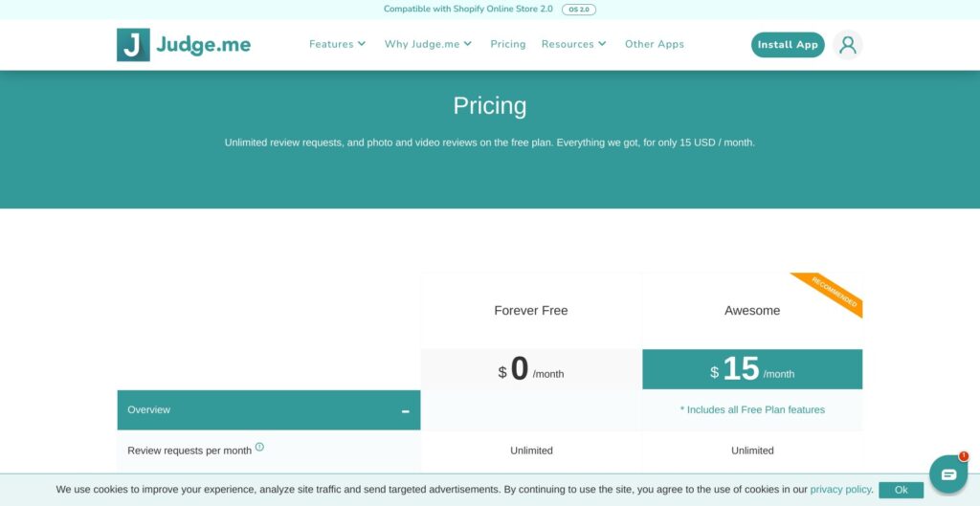Dismiss cookie notice with Ok button
980x506 pixels.
tap(901, 490)
